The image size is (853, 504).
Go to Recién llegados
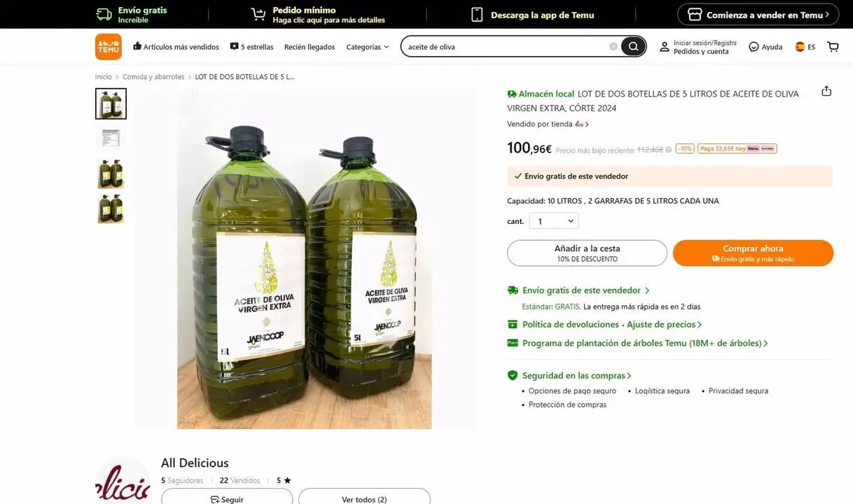point(310,47)
